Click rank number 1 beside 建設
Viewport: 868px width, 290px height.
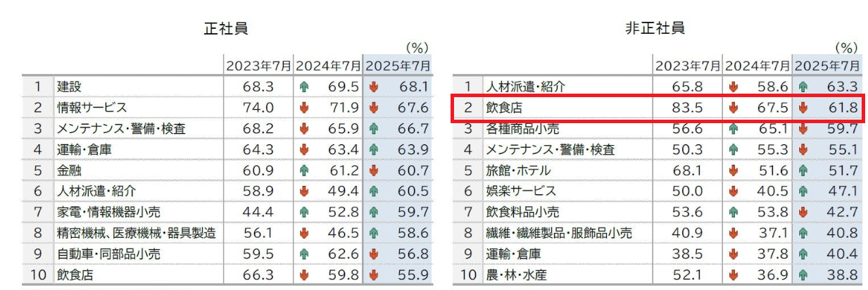[x=37, y=87]
